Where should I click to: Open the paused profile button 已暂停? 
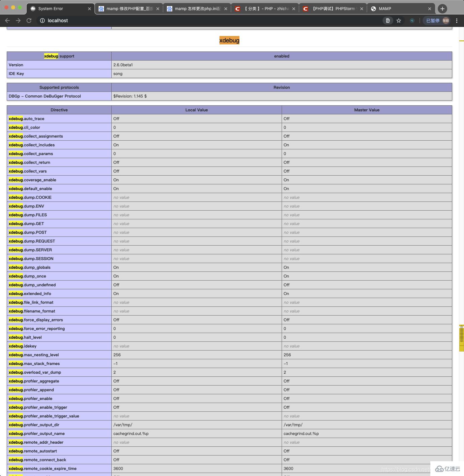437,21
